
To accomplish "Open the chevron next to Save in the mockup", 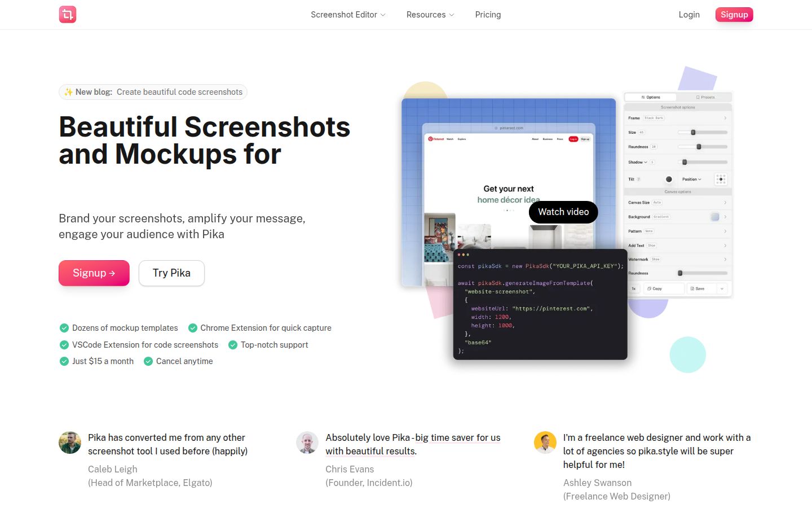I will pos(722,288).
